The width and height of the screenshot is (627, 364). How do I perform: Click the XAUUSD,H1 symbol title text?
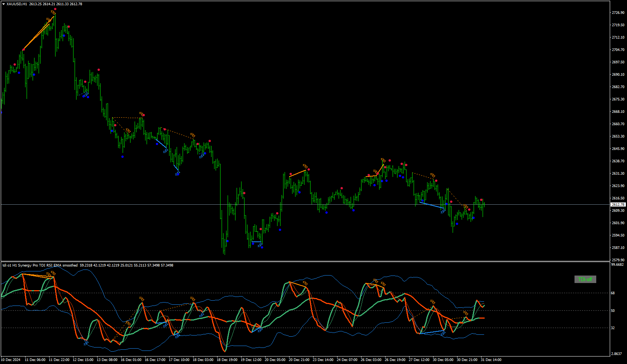[x=16, y=4]
